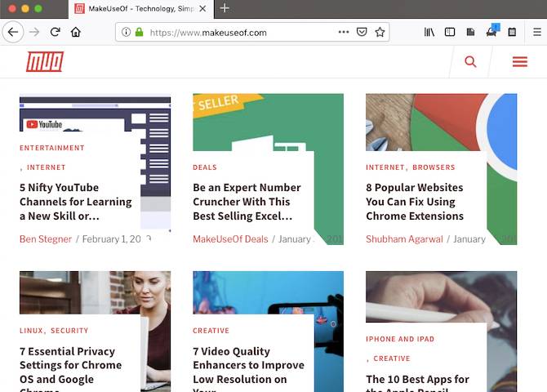Screen dimensions: 547x392
Task: Open the Internet category under Entertainment
Action: tap(47, 167)
